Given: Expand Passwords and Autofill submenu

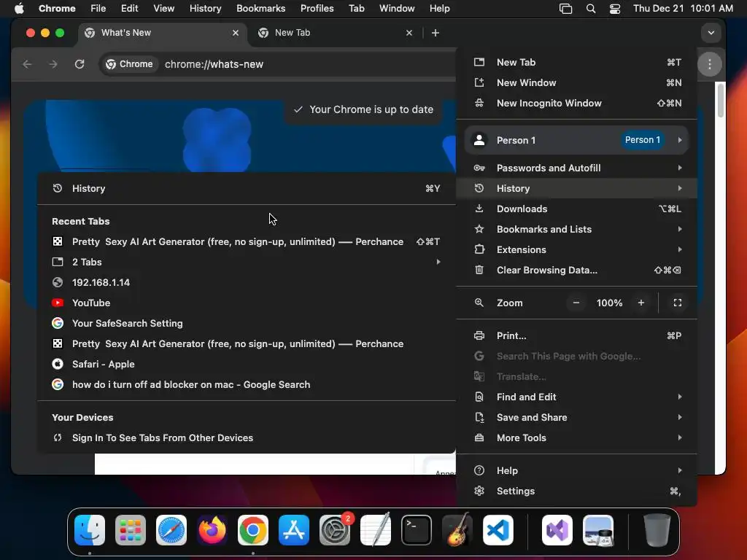Looking at the screenshot, I should click(577, 168).
